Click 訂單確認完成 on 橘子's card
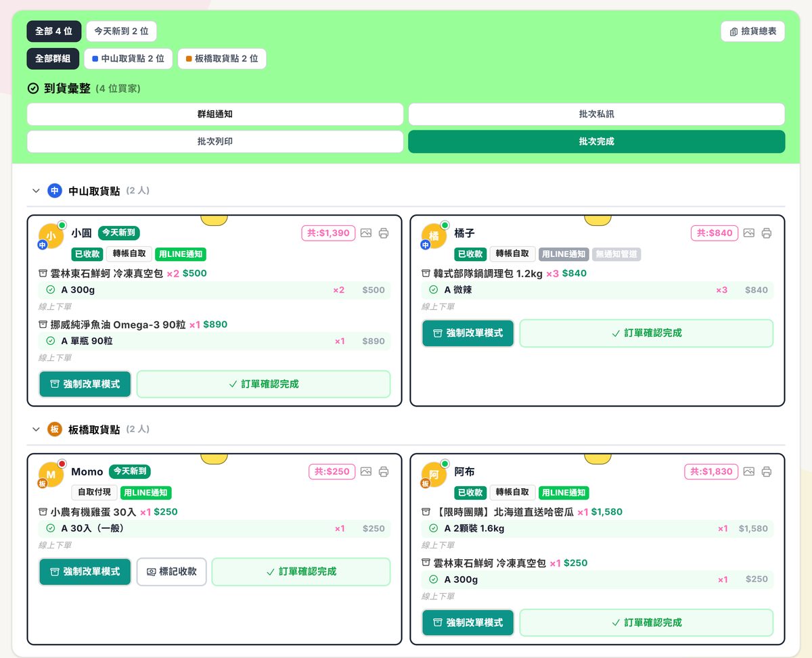812x658 pixels. (647, 333)
